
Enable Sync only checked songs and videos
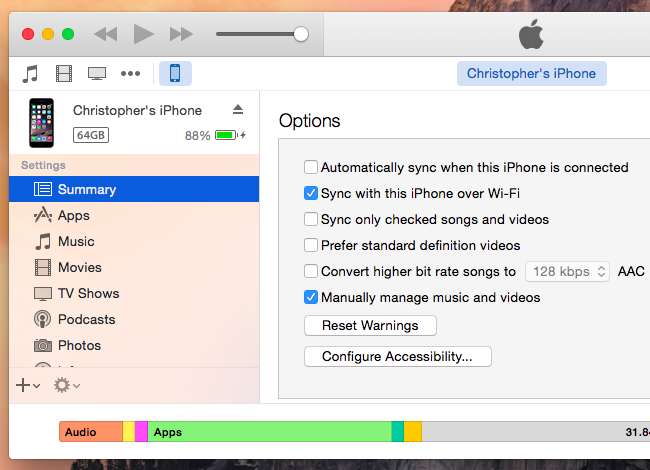pyautogui.click(x=311, y=219)
